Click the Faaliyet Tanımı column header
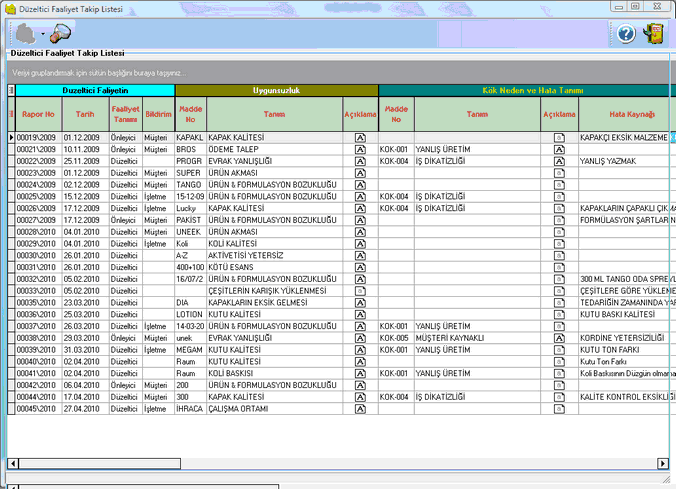This screenshot has width=676, height=489. coord(125,114)
